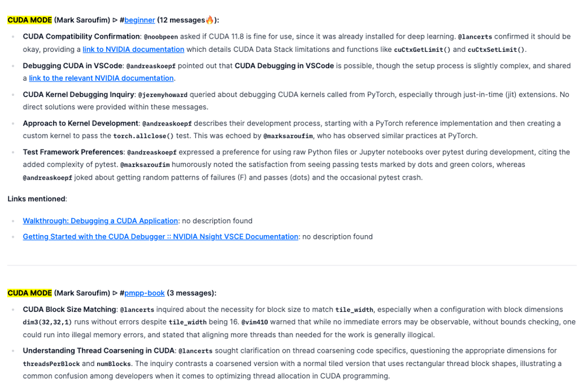Open 'Walkthrough: Debugging a CUDA Application' link
Image resolution: width=579 pixels, height=392 pixels.
[100, 221]
